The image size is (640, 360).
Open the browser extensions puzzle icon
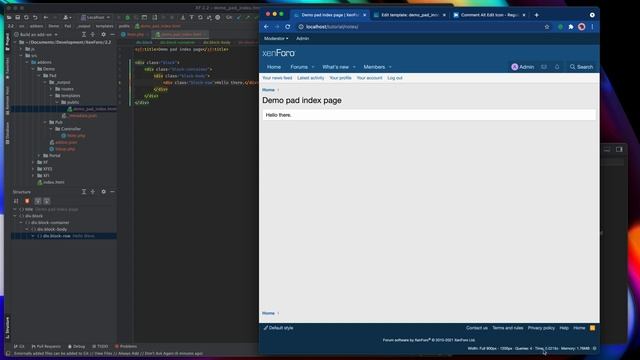(571, 27)
